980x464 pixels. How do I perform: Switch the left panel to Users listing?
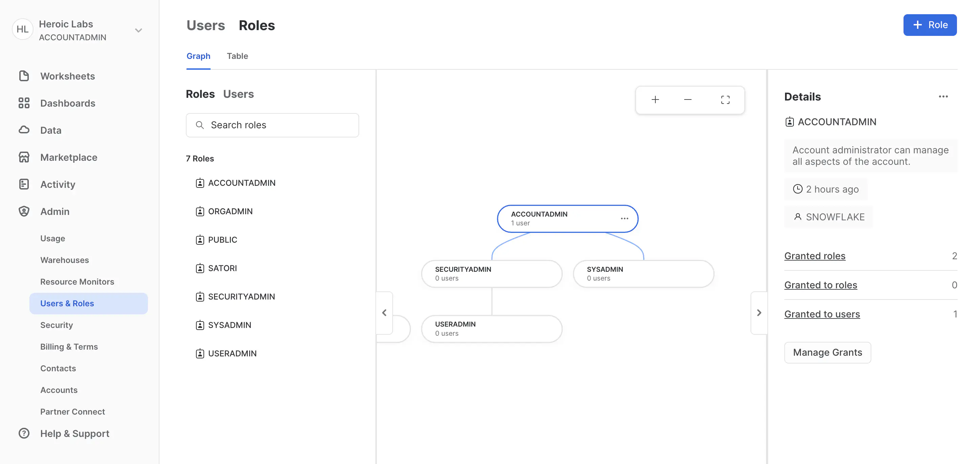(x=239, y=94)
